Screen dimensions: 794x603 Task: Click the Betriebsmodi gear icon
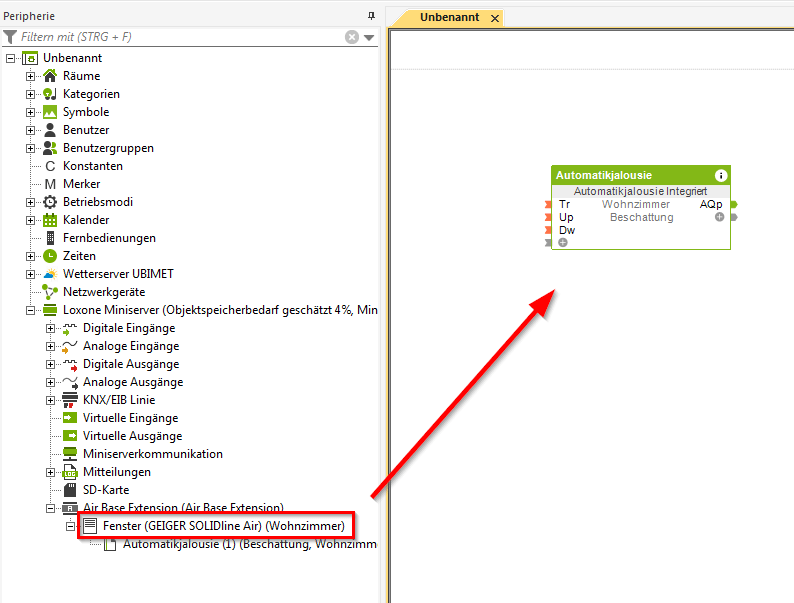coord(50,202)
